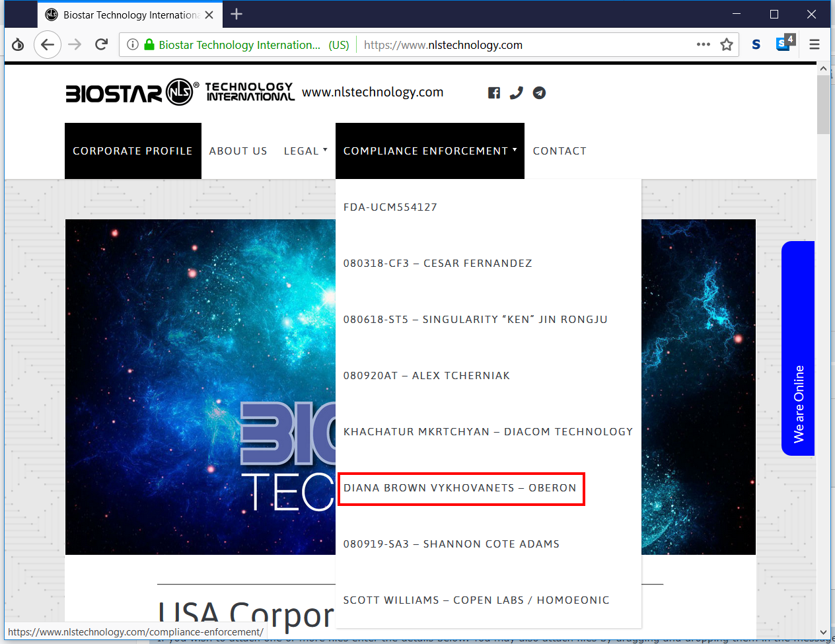The height and width of the screenshot is (644, 835).
Task: Bookmark this page with star icon
Action: pos(727,45)
